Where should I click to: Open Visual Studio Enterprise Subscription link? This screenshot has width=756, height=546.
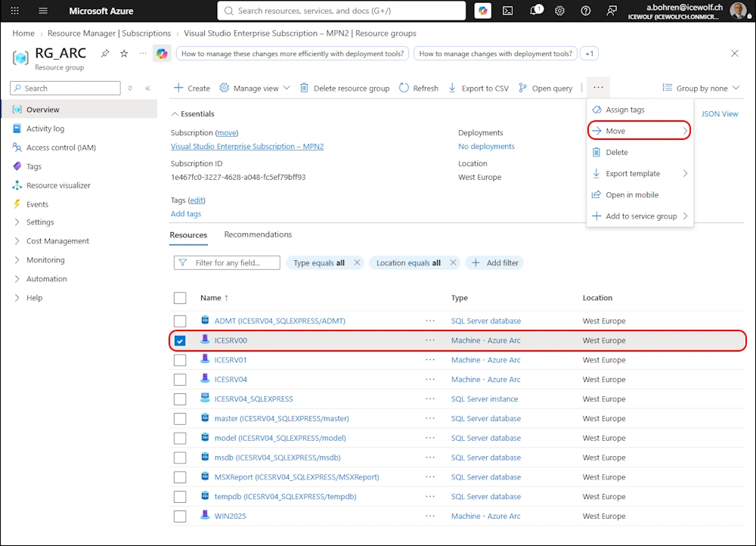(247, 146)
